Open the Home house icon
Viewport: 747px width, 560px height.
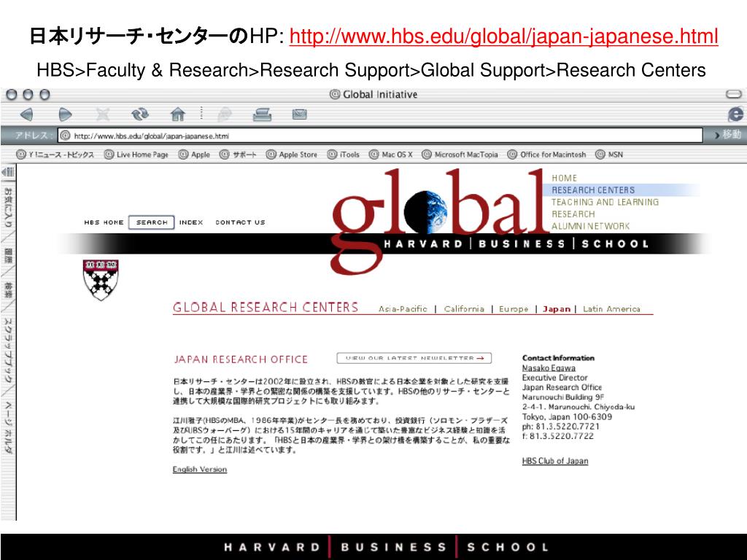(178, 114)
